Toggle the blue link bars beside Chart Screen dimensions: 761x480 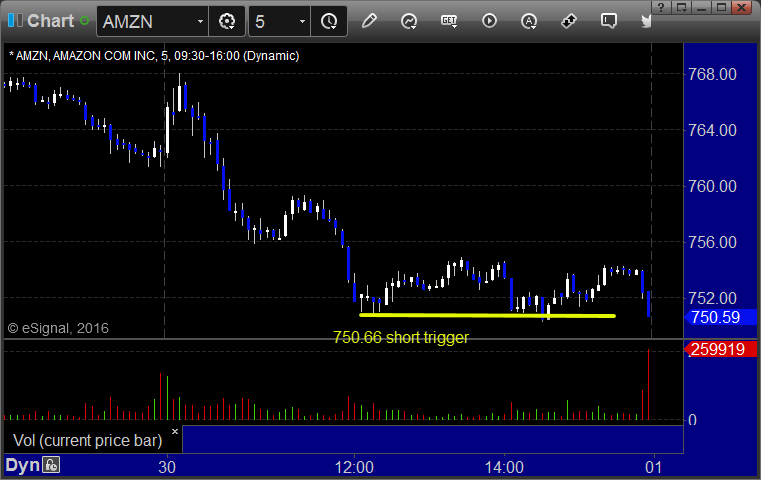(15, 21)
